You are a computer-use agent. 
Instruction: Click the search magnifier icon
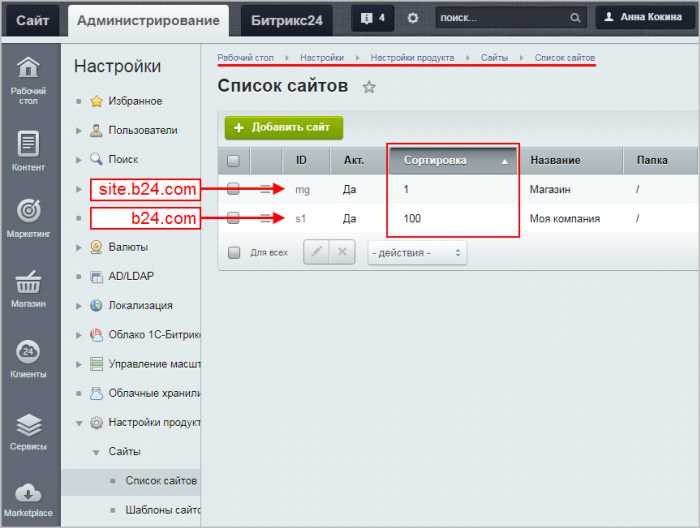pos(575,18)
